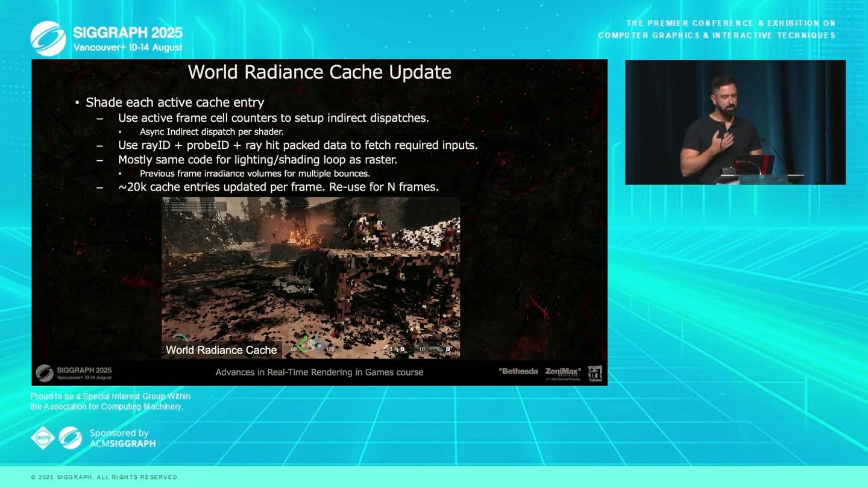The height and width of the screenshot is (488, 868).
Task: Click the SIGGRAPH 2025 swirl logo at top left
Action: point(48,39)
